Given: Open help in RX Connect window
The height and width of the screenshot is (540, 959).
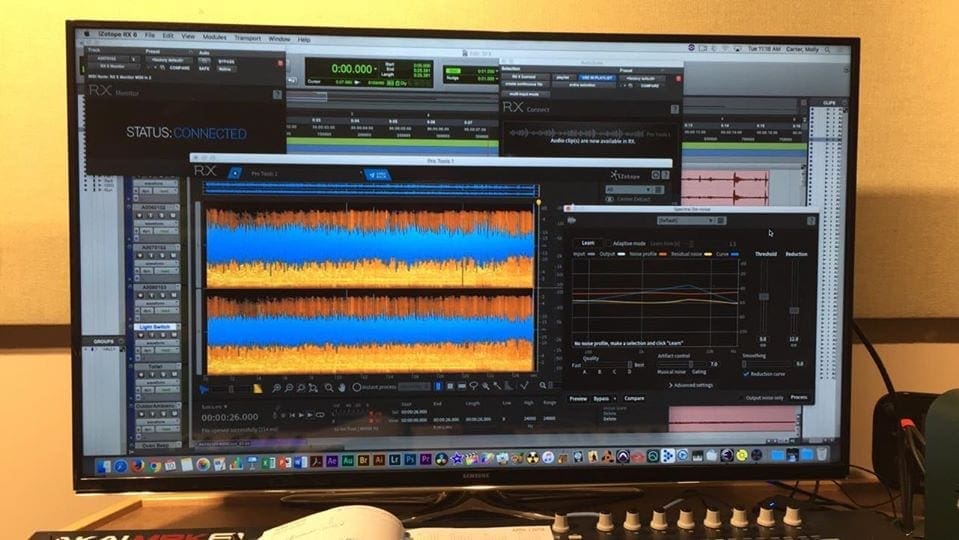Looking at the screenshot, I should (675, 109).
